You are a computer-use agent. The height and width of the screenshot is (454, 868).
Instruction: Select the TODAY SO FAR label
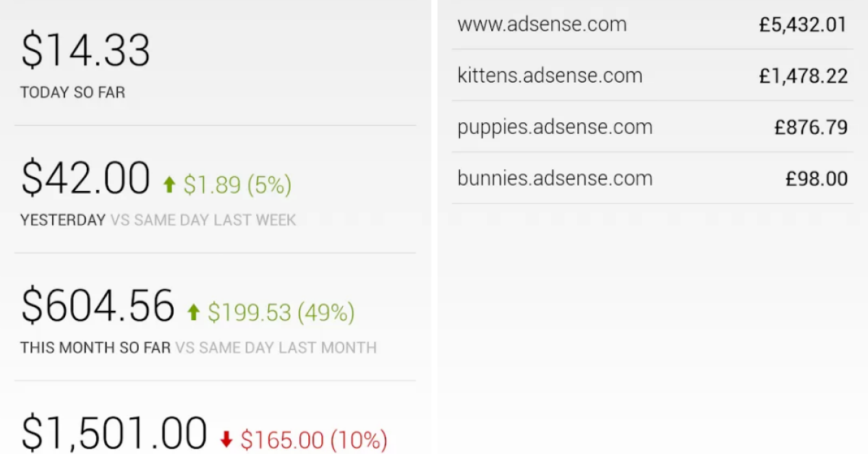[x=72, y=93]
